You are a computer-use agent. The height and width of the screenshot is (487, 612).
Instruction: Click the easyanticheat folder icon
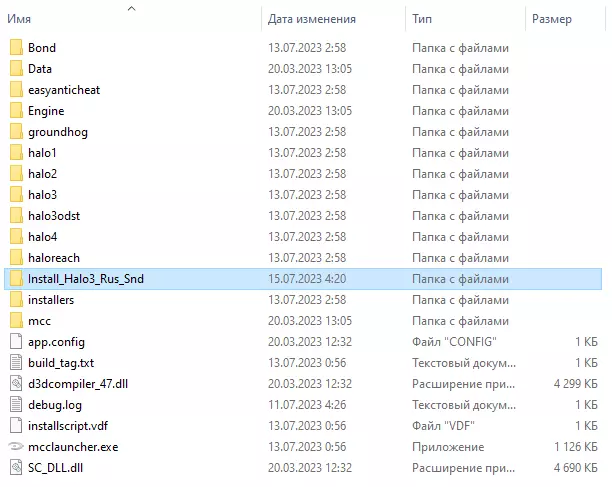16,90
